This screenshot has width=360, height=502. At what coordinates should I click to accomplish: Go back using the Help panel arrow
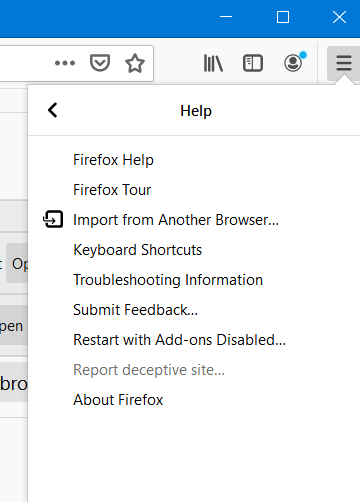(53, 110)
